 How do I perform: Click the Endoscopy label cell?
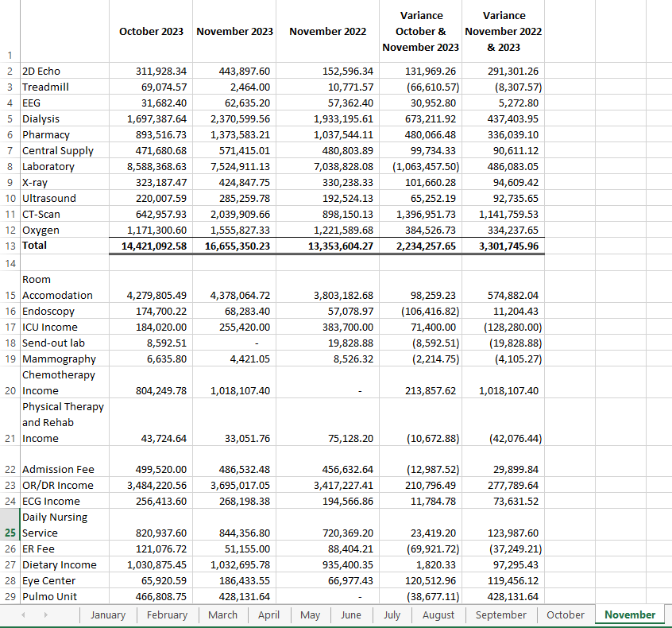[x=64, y=311]
